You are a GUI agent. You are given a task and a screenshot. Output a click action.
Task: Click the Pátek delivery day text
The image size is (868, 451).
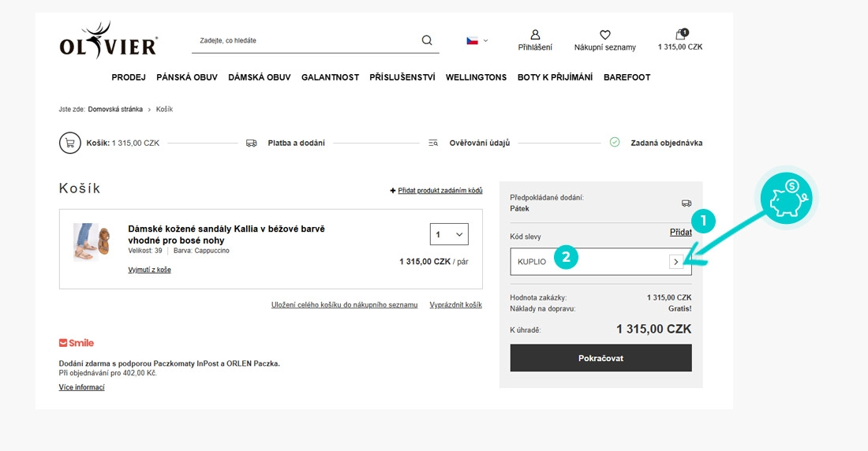[x=520, y=209]
